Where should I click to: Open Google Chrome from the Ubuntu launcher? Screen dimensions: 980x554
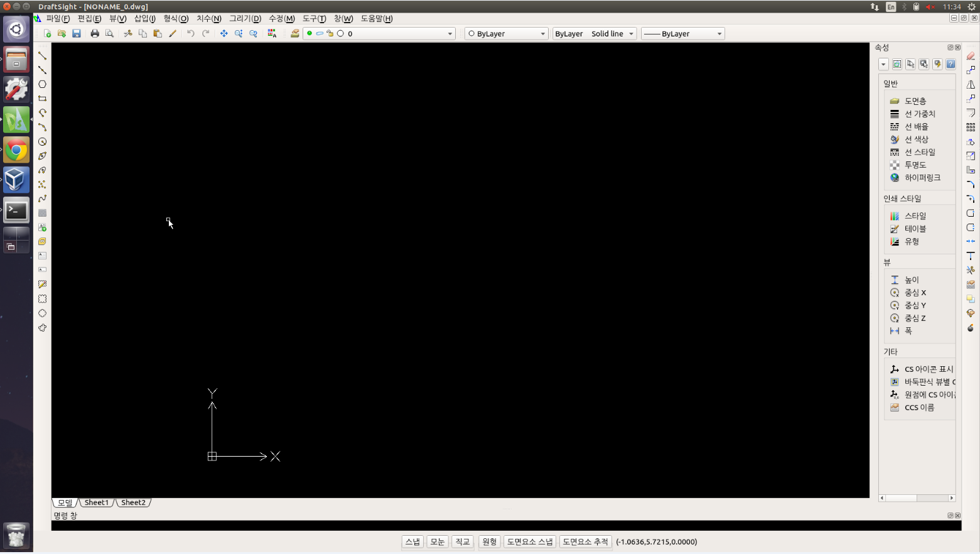tap(16, 151)
